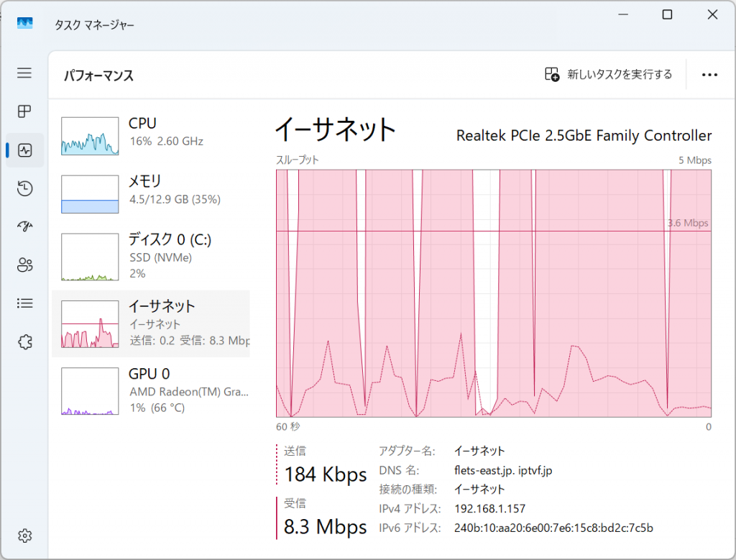Viewport: 736px width, 560px height.
Task: Open Task Manager settings gear
Action: [x=24, y=536]
